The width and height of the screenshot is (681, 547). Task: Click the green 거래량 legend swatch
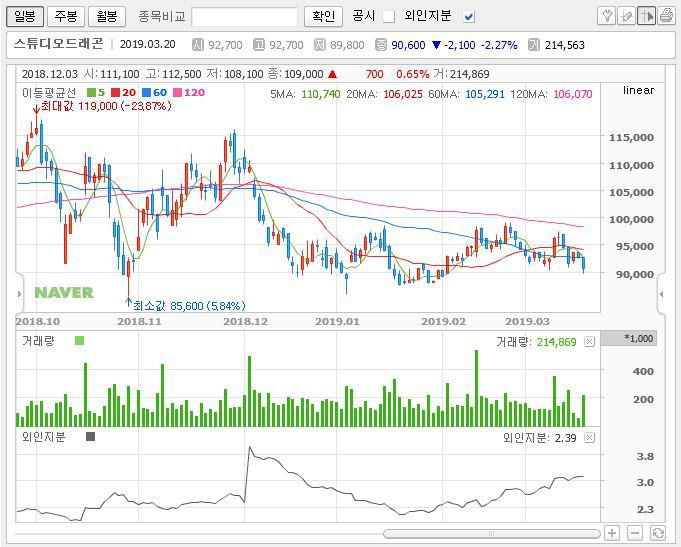(79, 340)
